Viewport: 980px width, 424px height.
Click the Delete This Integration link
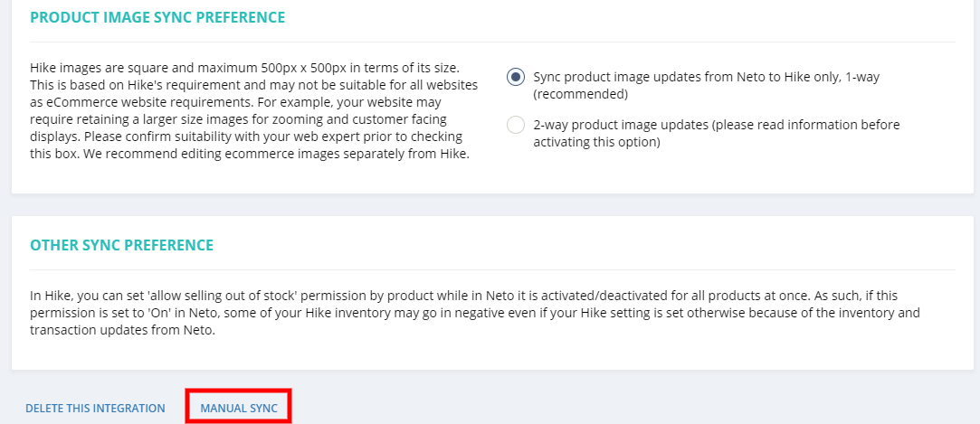(x=95, y=409)
